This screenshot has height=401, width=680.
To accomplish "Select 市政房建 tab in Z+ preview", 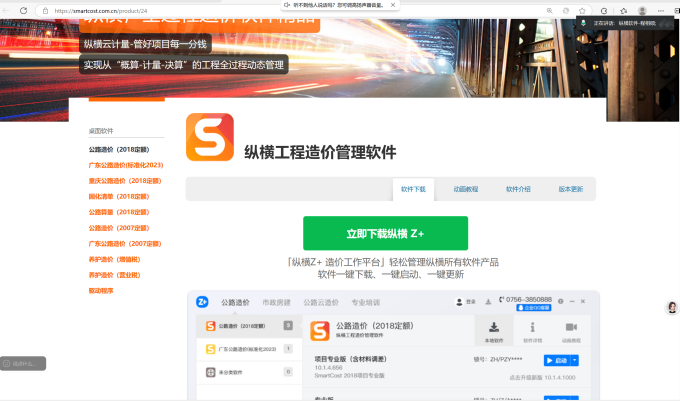I will click(276, 303).
